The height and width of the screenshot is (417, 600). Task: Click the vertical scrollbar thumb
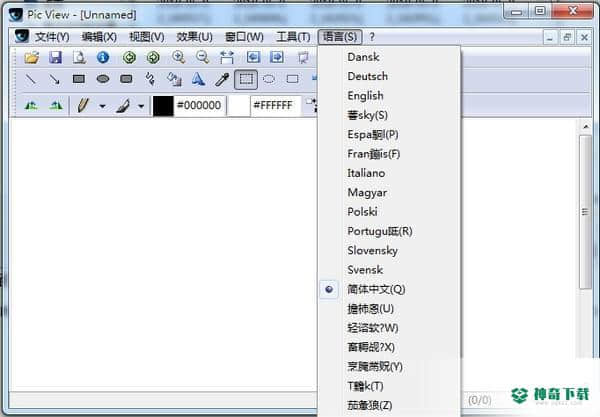pyautogui.click(x=585, y=212)
